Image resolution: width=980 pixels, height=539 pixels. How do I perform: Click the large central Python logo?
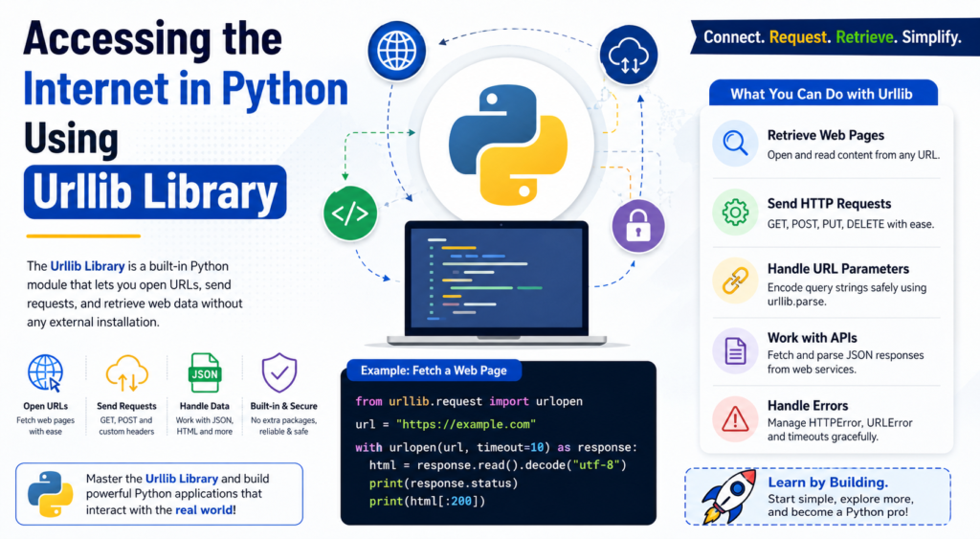pos(508,146)
